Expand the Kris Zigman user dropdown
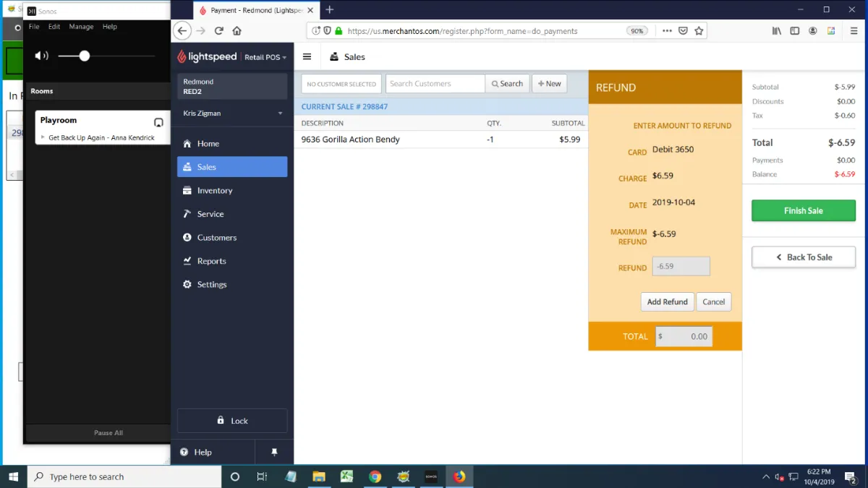 232,114
